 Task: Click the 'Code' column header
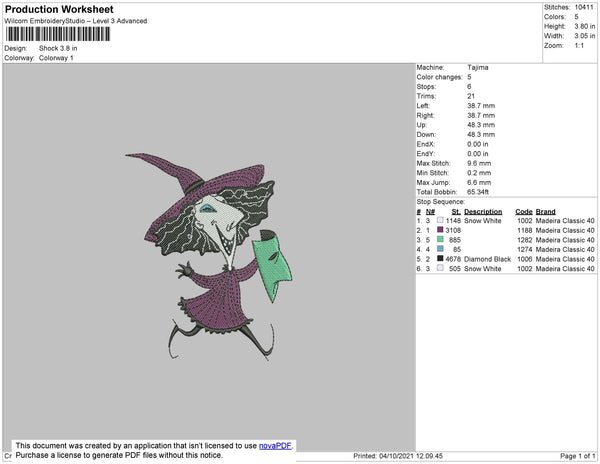point(524,212)
